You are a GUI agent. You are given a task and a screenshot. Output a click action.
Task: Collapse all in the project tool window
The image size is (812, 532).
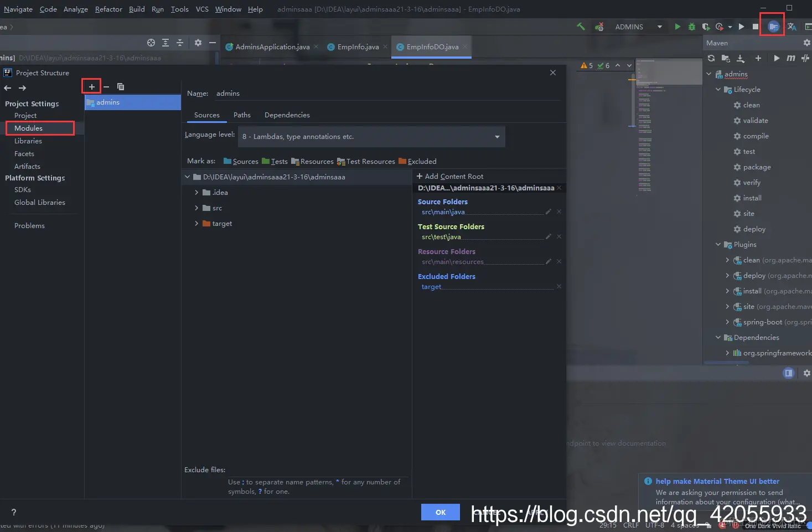click(x=180, y=43)
